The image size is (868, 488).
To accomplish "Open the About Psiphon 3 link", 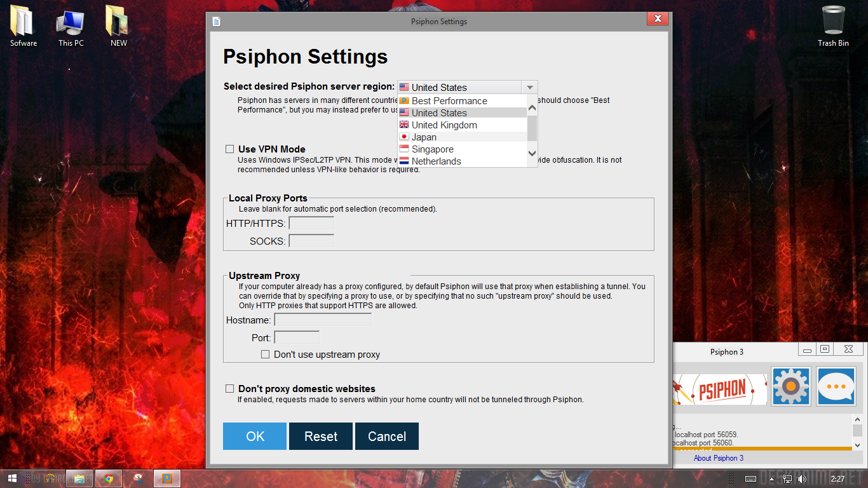I will [x=719, y=458].
